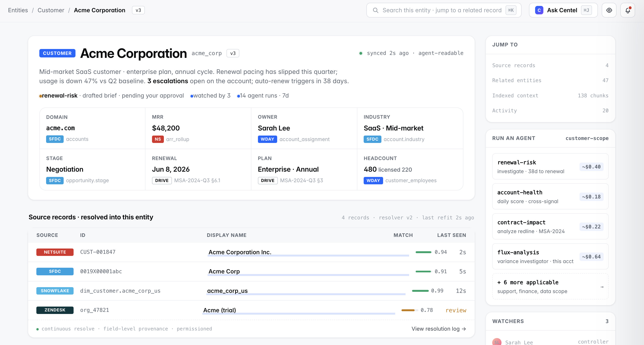The height and width of the screenshot is (345, 644).
Task: Click ID dim_customer.acme_corp_us
Action: [120, 291]
